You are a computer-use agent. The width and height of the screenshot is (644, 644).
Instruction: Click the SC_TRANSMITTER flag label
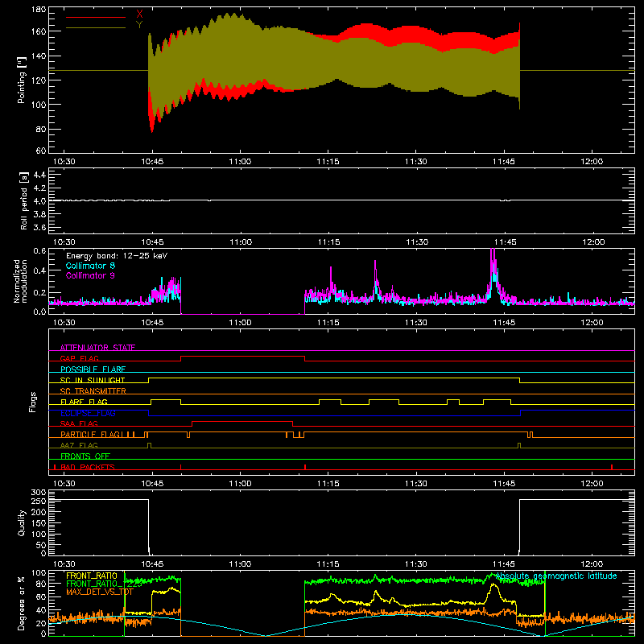click(93, 390)
